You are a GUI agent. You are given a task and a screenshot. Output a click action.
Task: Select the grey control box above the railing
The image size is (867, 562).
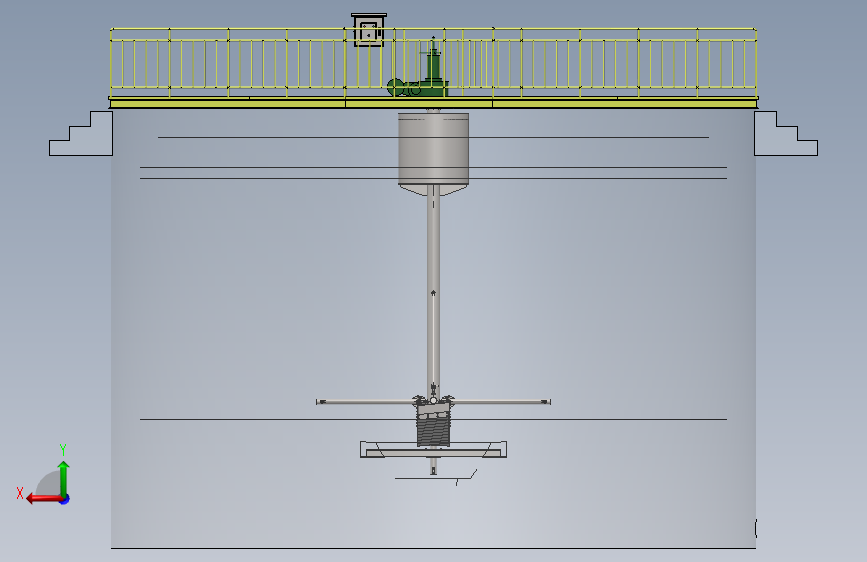(x=369, y=30)
